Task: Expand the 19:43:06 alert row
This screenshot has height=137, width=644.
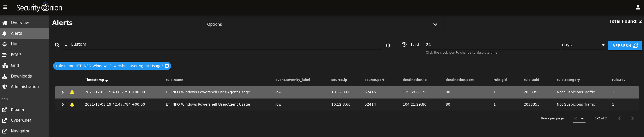Action: coord(63,92)
